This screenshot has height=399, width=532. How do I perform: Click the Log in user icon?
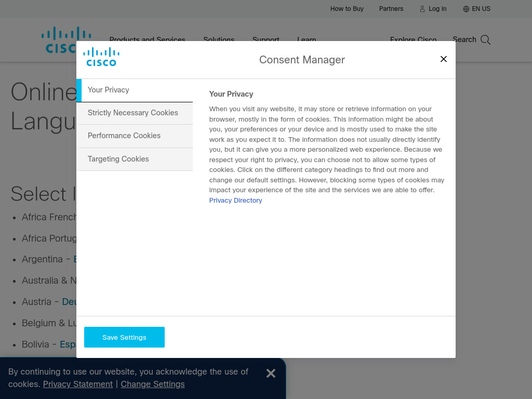422,9
